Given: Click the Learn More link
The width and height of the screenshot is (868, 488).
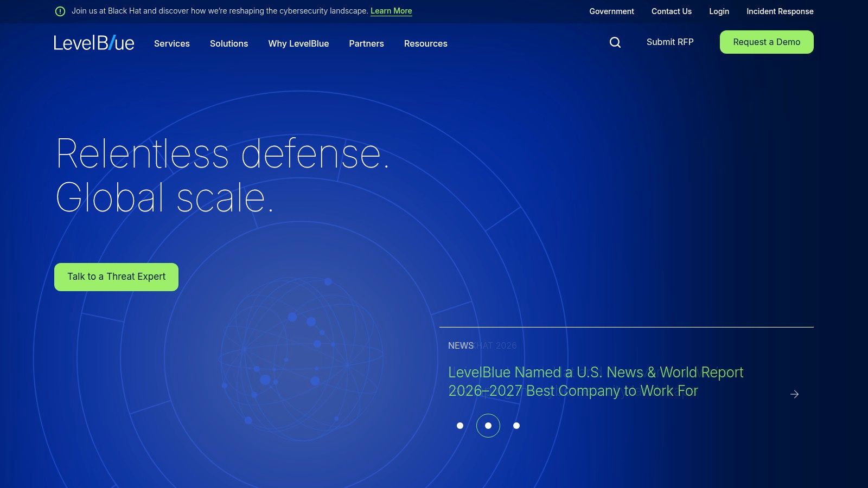Looking at the screenshot, I should click(x=391, y=11).
